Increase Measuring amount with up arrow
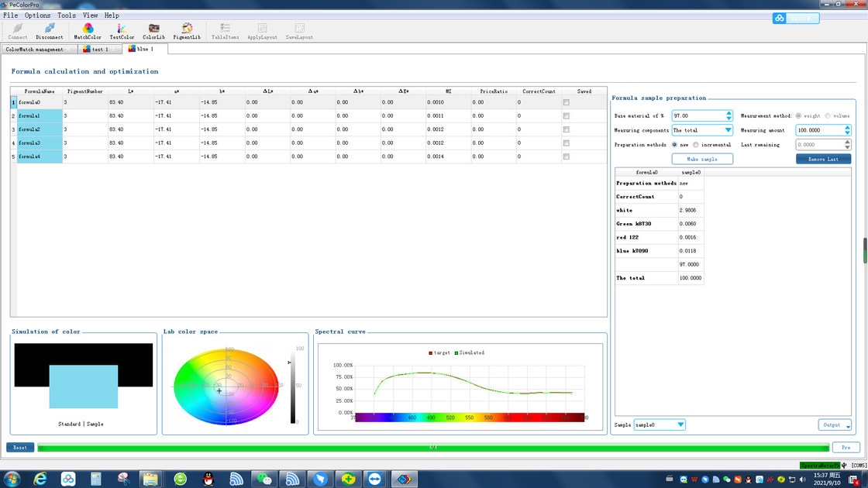This screenshot has height=488, width=868. (847, 127)
